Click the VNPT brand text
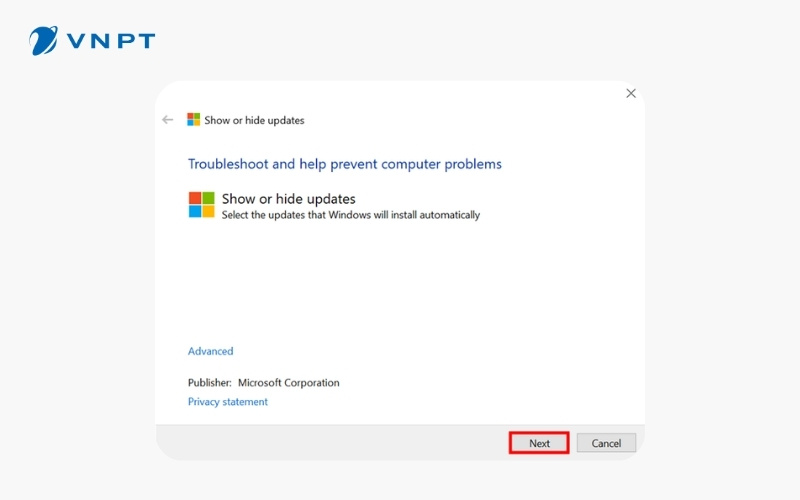This screenshot has width=800, height=500. click(111, 42)
